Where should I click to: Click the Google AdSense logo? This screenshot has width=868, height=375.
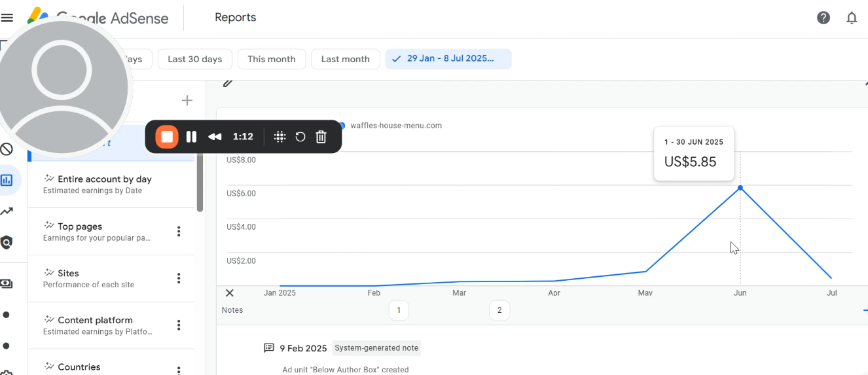click(x=98, y=18)
